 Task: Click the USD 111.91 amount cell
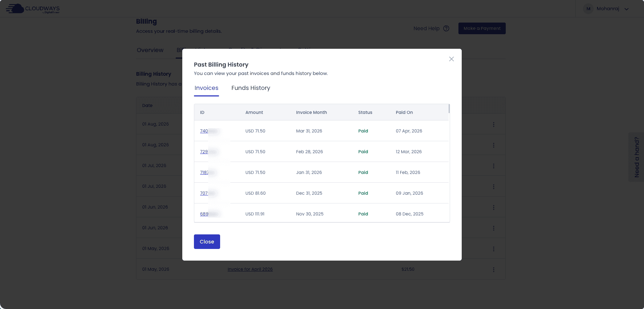pyautogui.click(x=255, y=214)
